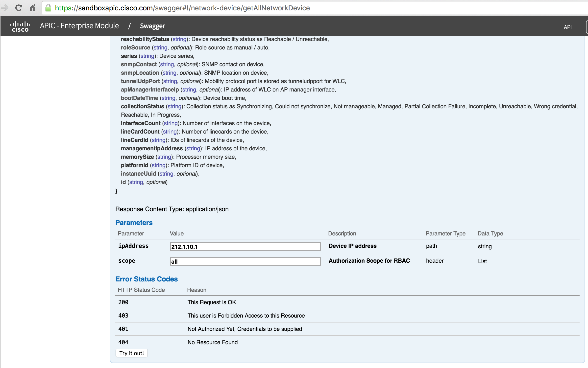Click the snmpLocation field name
The height and width of the screenshot is (368, 588).
[x=140, y=73]
